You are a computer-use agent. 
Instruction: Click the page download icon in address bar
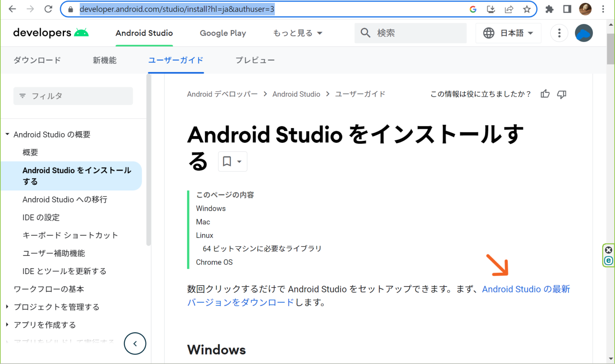coord(490,9)
